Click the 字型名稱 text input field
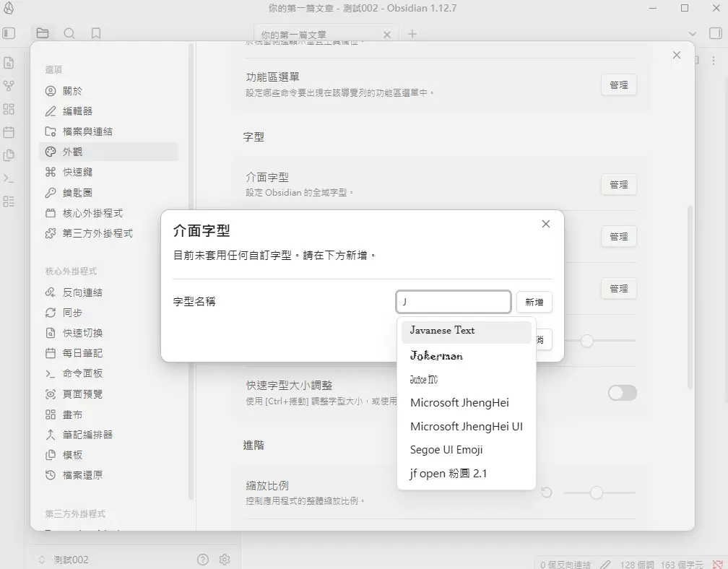Image resolution: width=728 pixels, height=569 pixels. (x=453, y=302)
